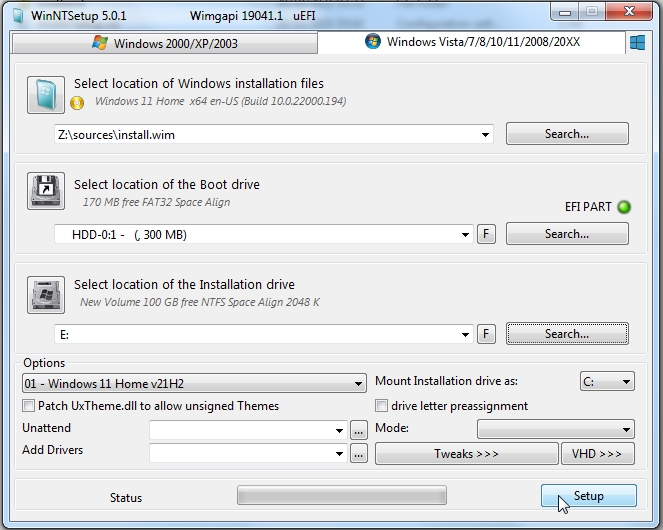
Task: Minimize the WinNTSetup window
Action: click(x=564, y=12)
